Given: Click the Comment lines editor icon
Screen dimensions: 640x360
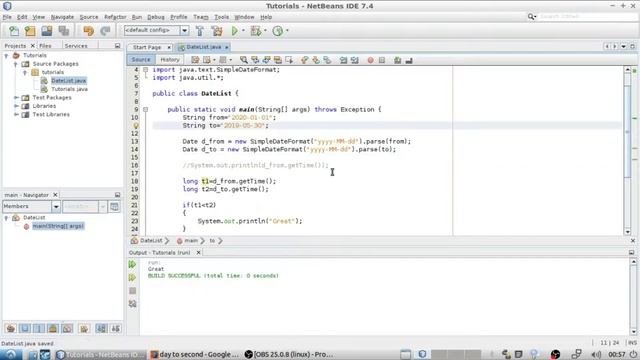Looking at the screenshot, I should pos(398,60).
